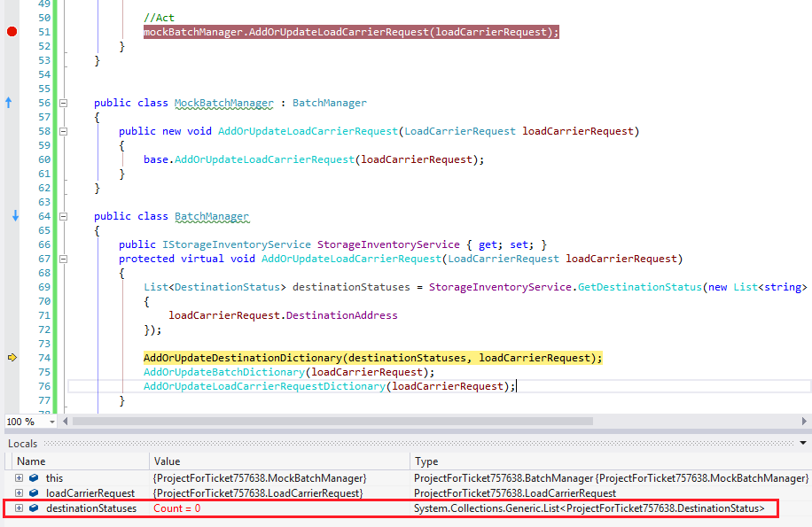Expand the 'this' variable in Locals
The width and height of the screenshot is (812, 527).
coord(19,478)
